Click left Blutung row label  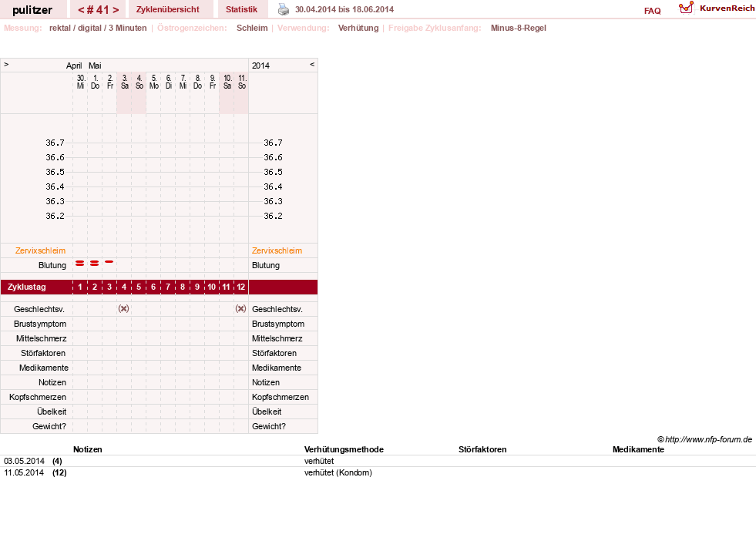click(52, 265)
